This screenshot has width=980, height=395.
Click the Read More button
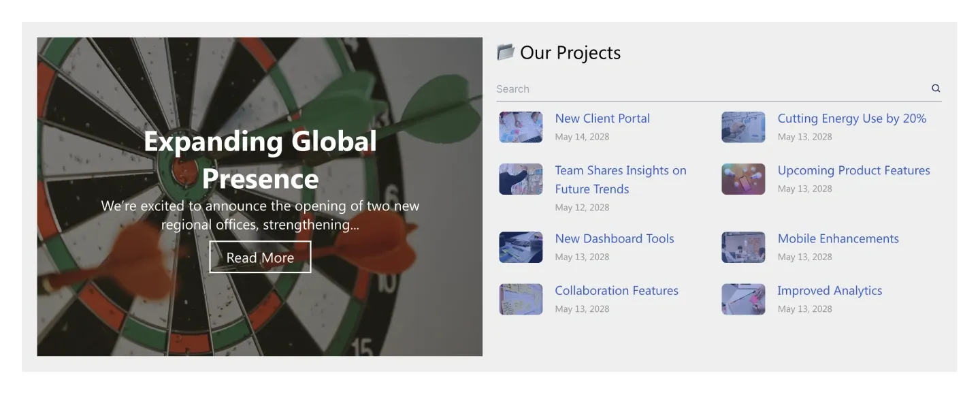pos(260,257)
